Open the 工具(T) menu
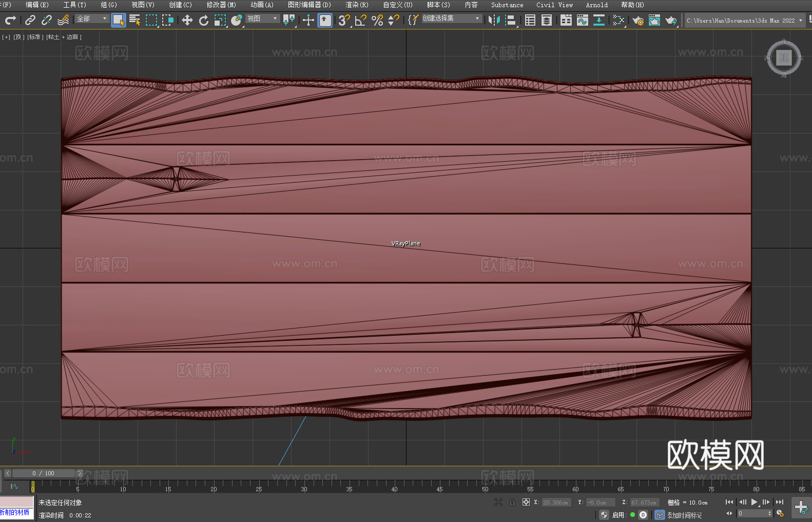This screenshot has height=522, width=812. coord(74,5)
